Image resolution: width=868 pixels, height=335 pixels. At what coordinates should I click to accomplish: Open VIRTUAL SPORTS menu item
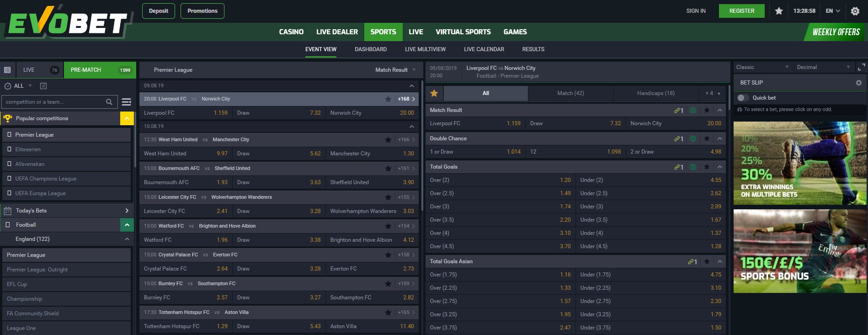463,32
